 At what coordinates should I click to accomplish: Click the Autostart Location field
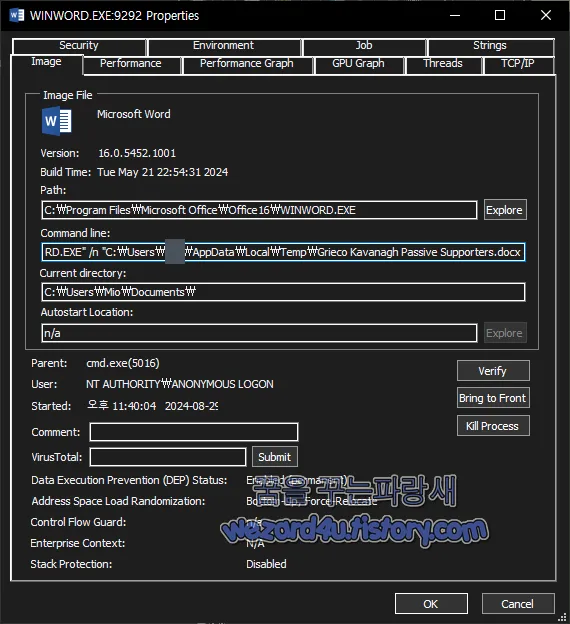[x=259, y=333]
